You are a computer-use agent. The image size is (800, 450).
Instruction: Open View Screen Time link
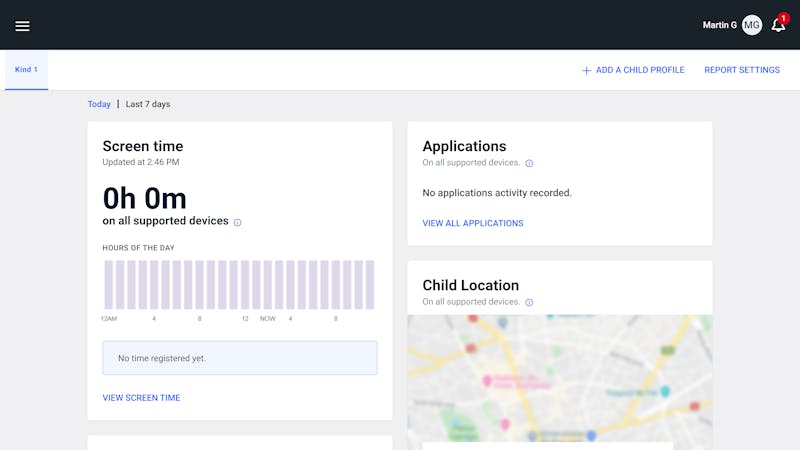click(x=141, y=398)
